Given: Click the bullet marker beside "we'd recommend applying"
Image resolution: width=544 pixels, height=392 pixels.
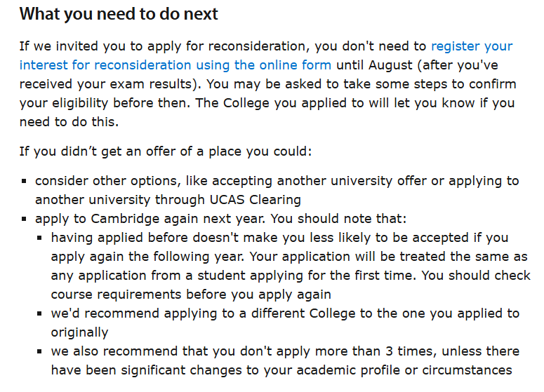Looking at the screenshot, I should (40, 314).
